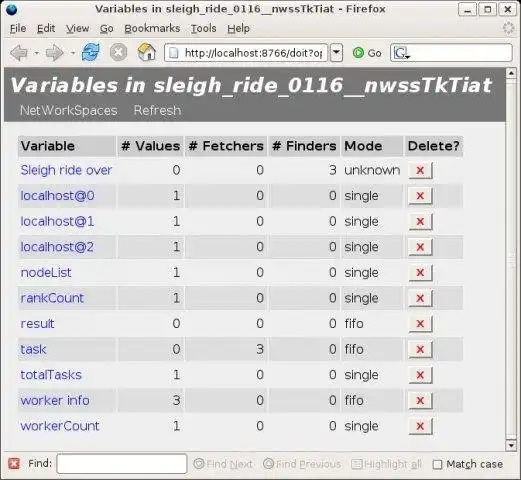Click the activity throbber icon

tap(508, 28)
